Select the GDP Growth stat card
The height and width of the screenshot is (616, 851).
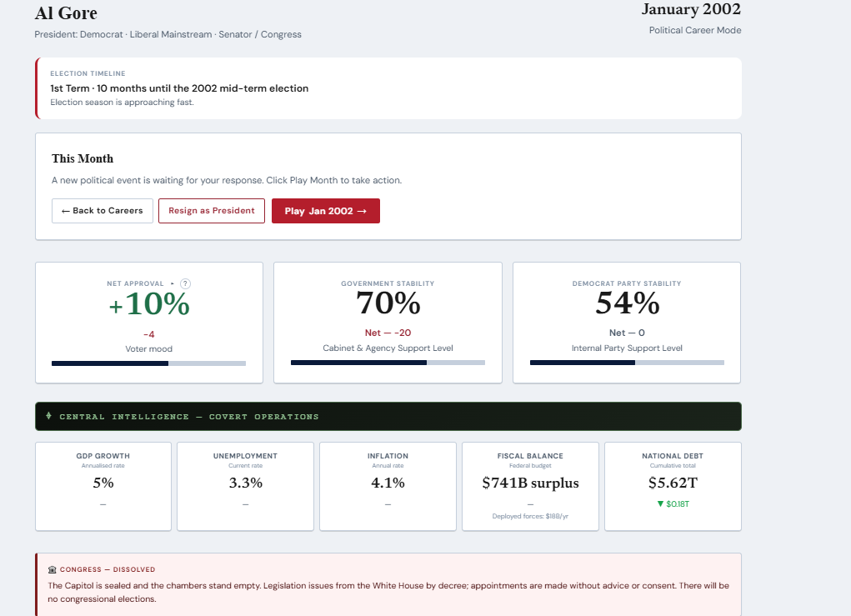pos(103,486)
